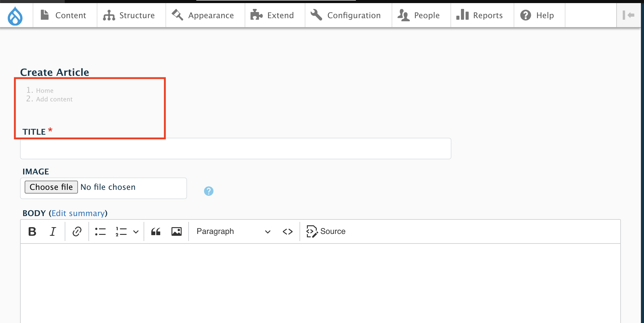The width and height of the screenshot is (644, 323).
Task: Open the Configuration menu
Action: point(348,15)
